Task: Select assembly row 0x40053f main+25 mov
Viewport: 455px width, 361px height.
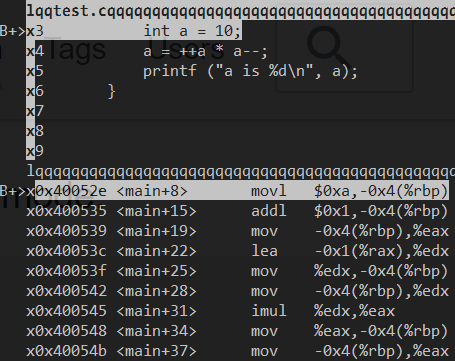Action: pos(237,271)
